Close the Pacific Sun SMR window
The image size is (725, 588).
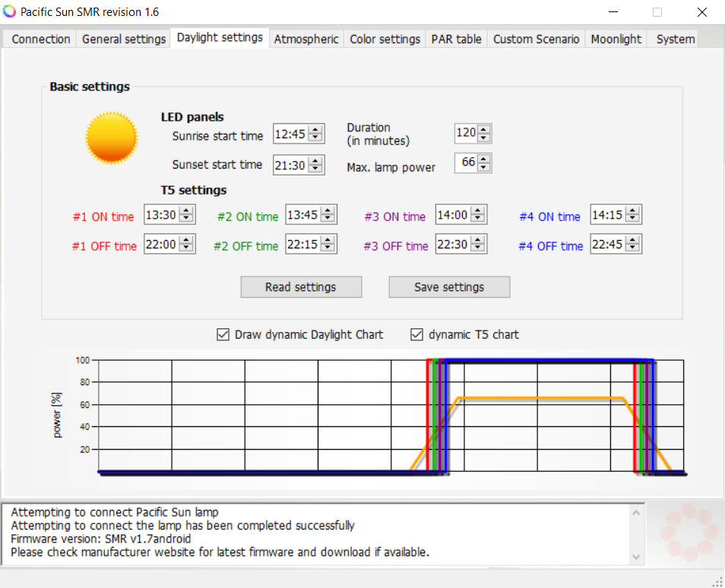click(x=702, y=12)
